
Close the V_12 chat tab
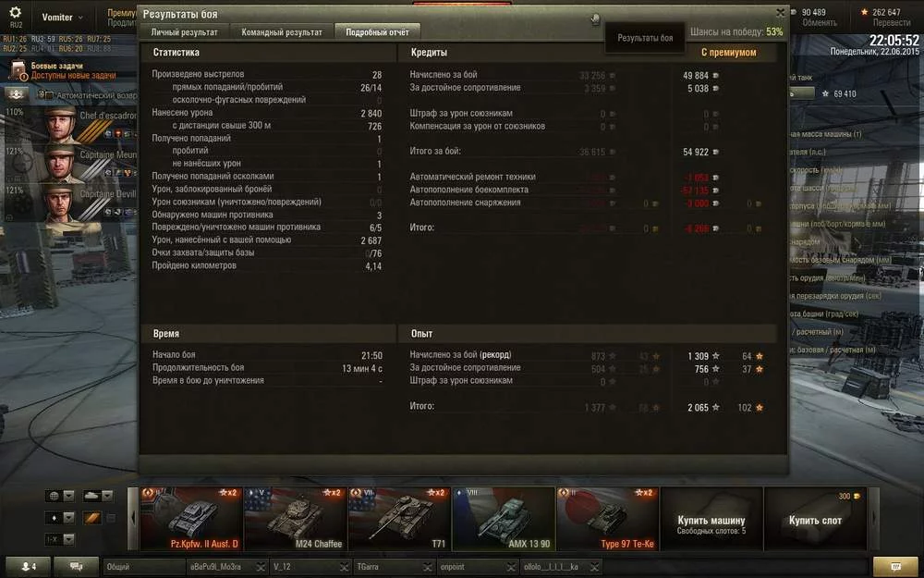pyautogui.click(x=345, y=567)
